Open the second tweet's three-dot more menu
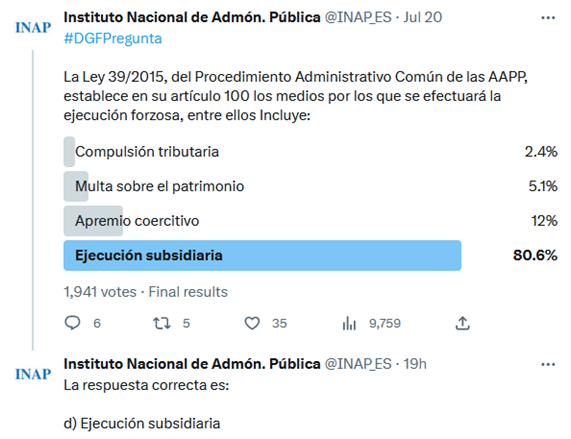The image size is (571, 439). (x=548, y=364)
